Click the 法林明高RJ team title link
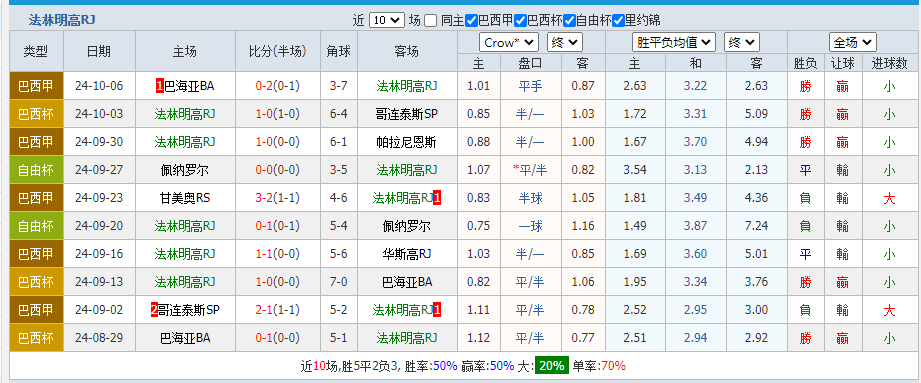Image resolution: width=921 pixels, height=383 pixels. coord(62,21)
